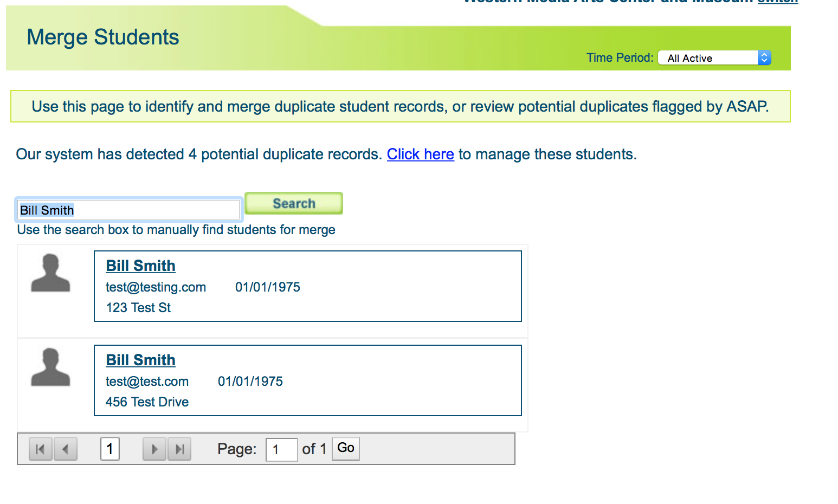Select page number 1 in pager

[110, 449]
